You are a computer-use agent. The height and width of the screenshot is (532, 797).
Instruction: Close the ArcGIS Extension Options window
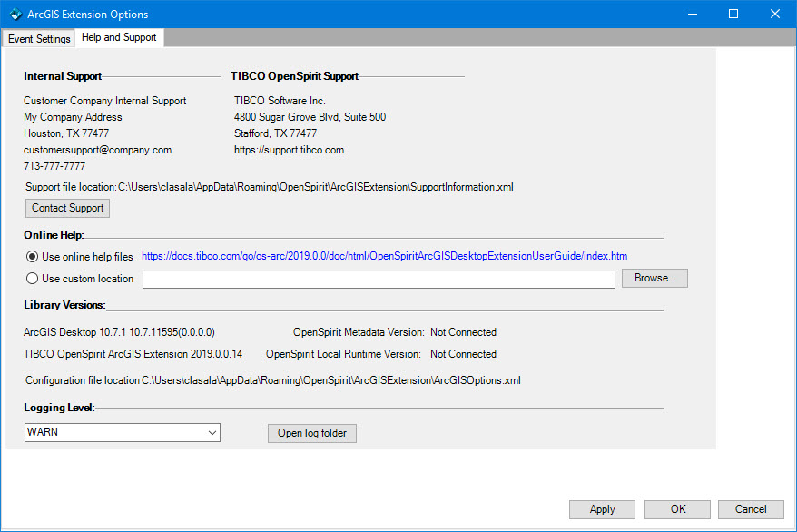click(774, 15)
